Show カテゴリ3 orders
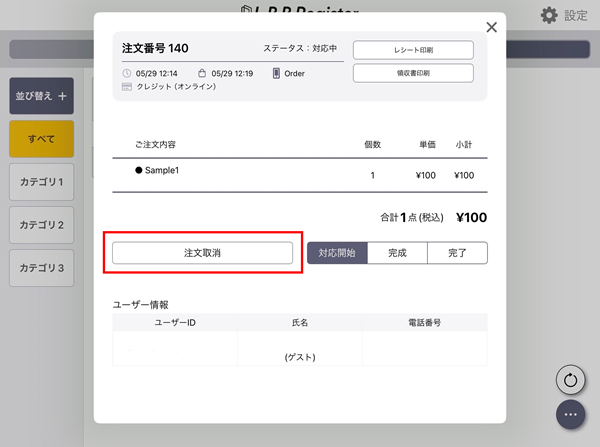 (x=41, y=268)
